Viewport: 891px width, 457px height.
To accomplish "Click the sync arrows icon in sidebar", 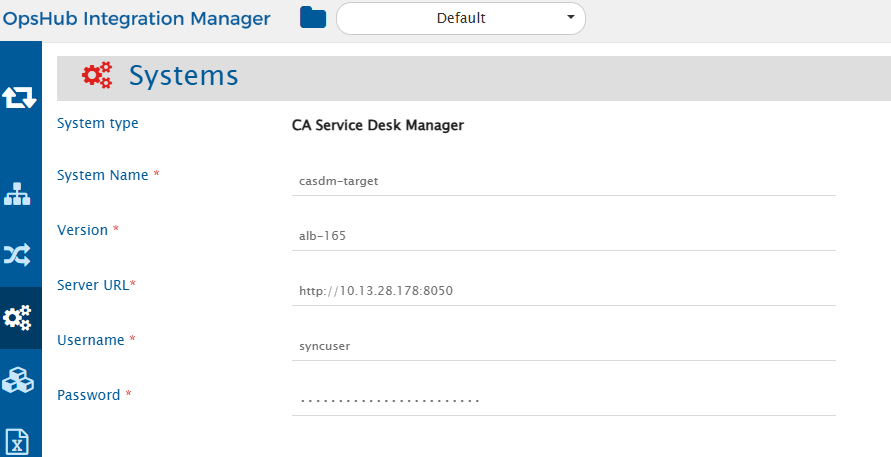I will click(x=20, y=97).
